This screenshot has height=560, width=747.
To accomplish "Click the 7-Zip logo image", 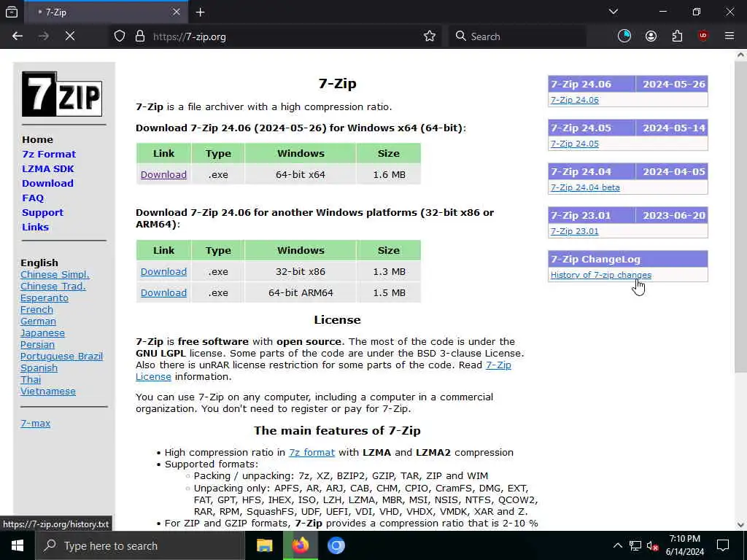I will [x=62, y=94].
